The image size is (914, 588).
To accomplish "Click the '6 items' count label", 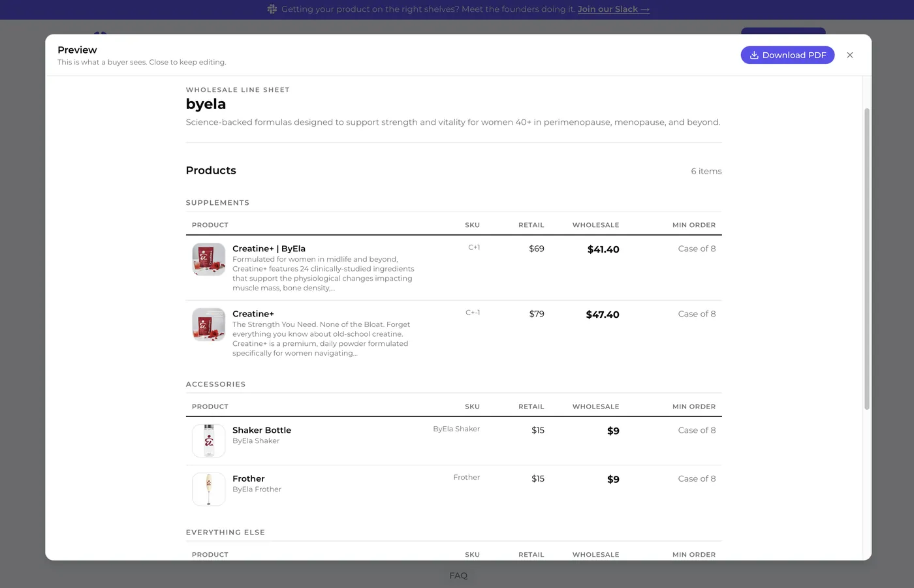I will pos(706,171).
